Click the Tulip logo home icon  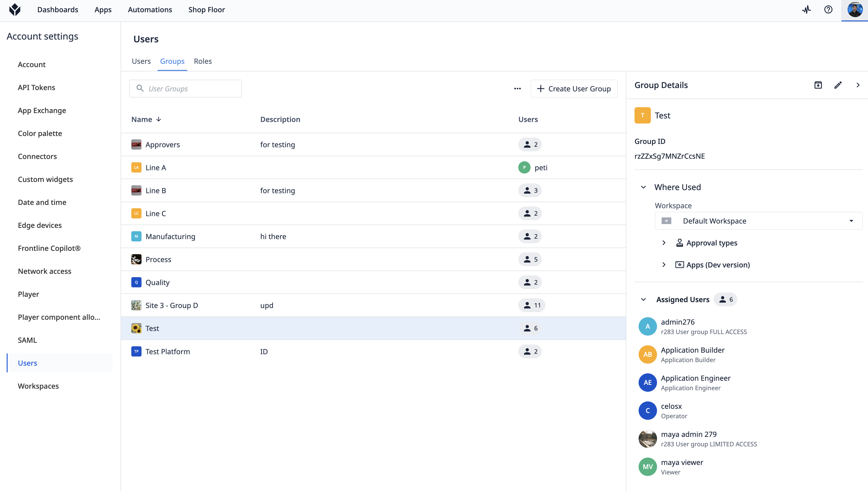[x=15, y=9]
